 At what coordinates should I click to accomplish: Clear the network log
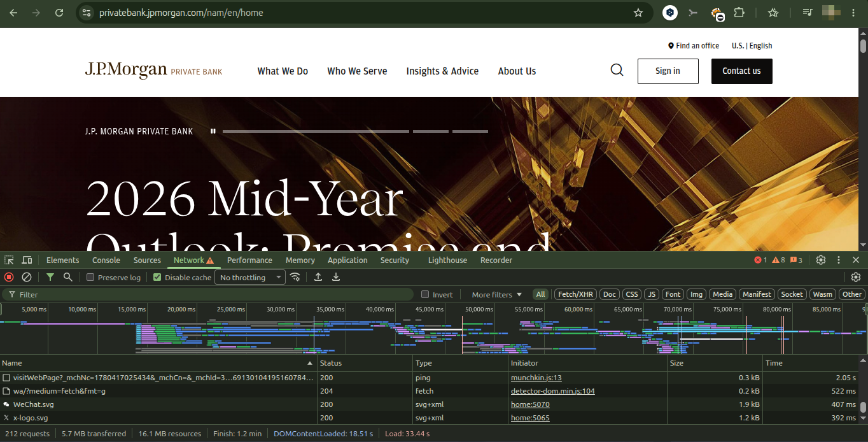click(x=27, y=277)
